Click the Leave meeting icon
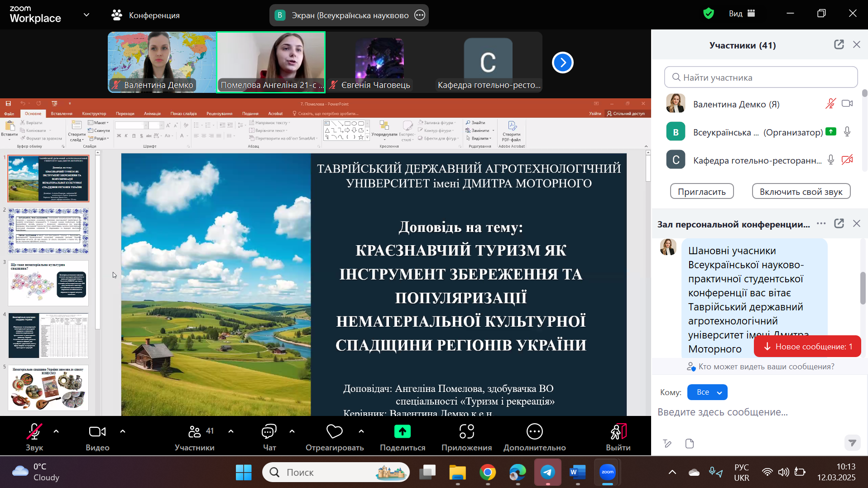Screen dimensions: 868x488 point(618,432)
